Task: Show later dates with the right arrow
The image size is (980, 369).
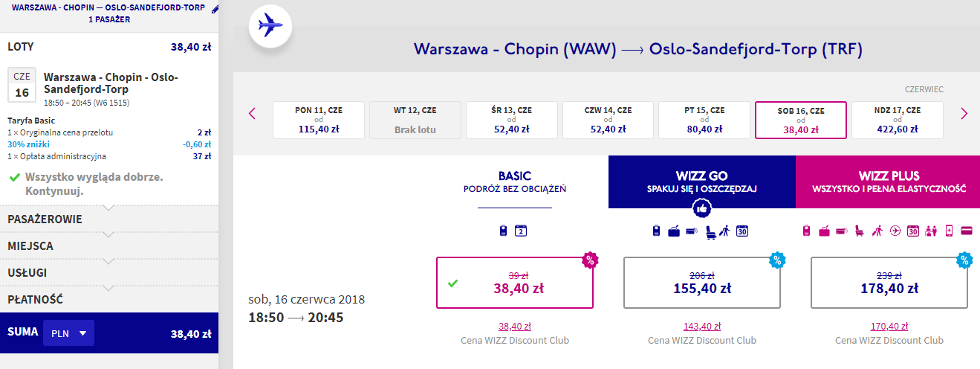Action: coord(964,114)
